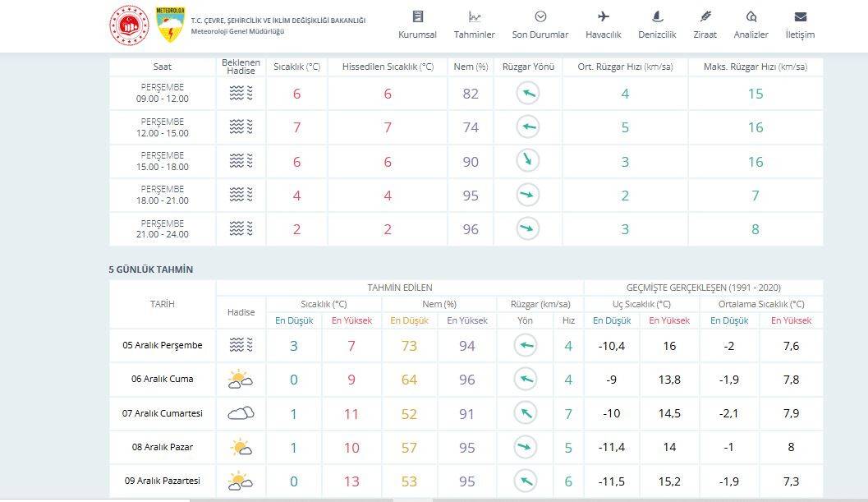This screenshot has width=868, height=502.
Task: Click the Son Durumlar clock icon
Action: click(x=540, y=16)
